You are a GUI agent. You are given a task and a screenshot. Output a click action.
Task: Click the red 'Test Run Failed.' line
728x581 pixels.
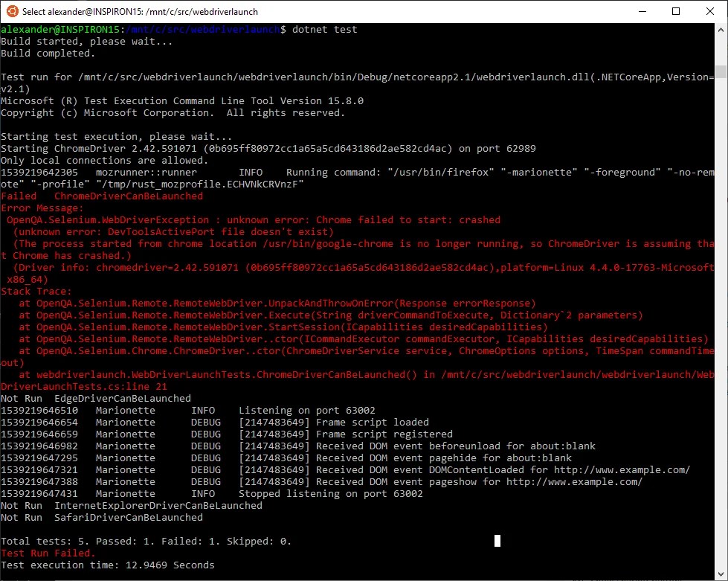tap(48, 553)
